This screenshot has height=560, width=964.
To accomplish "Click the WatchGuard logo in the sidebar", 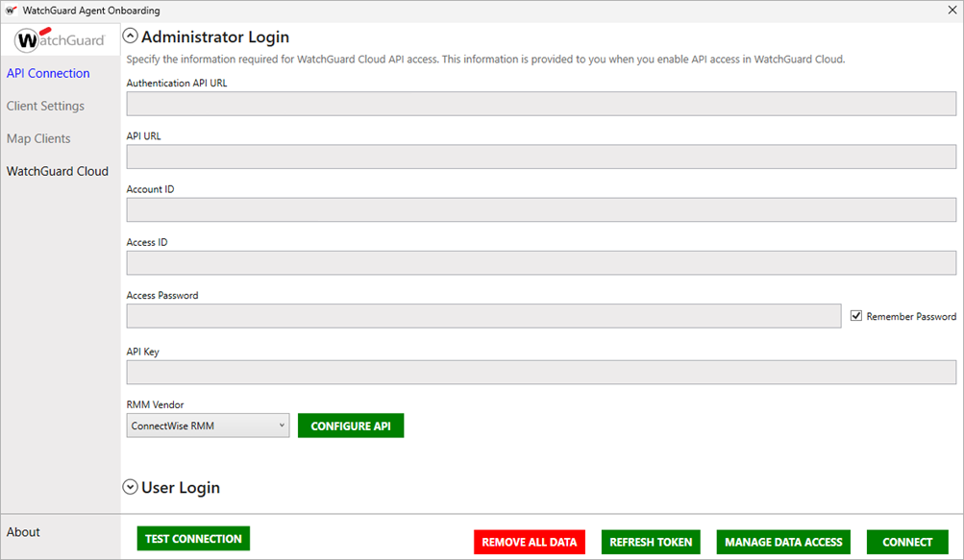I will coord(60,39).
